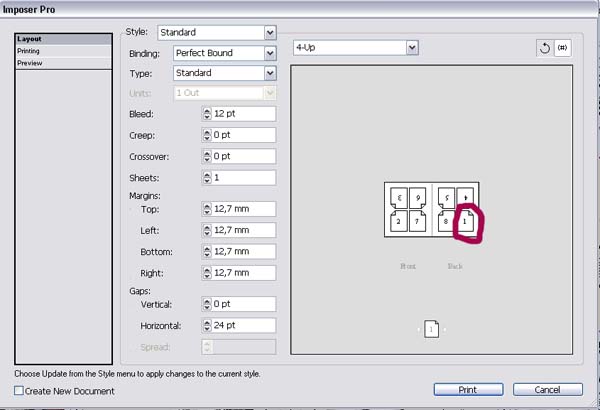Select page 6 thumbnail in Front sheet
600x410 pixels.
pos(418,198)
